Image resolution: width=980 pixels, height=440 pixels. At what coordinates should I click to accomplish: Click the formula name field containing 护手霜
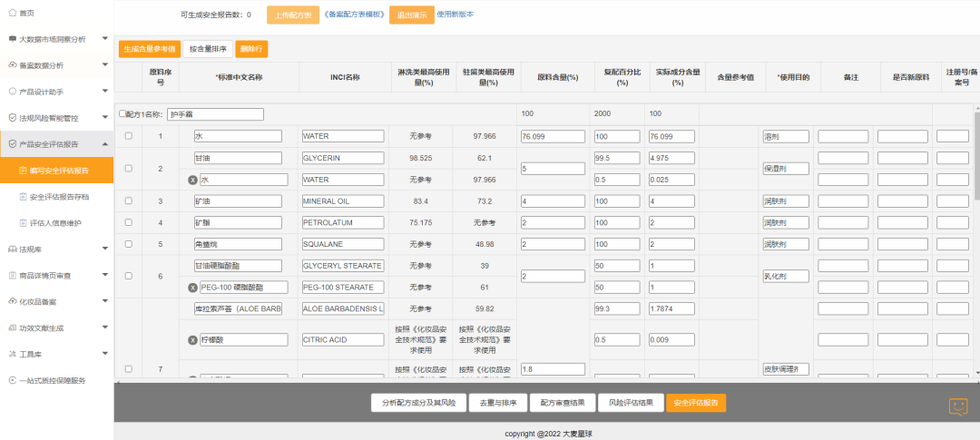pyautogui.click(x=216, y=114)
